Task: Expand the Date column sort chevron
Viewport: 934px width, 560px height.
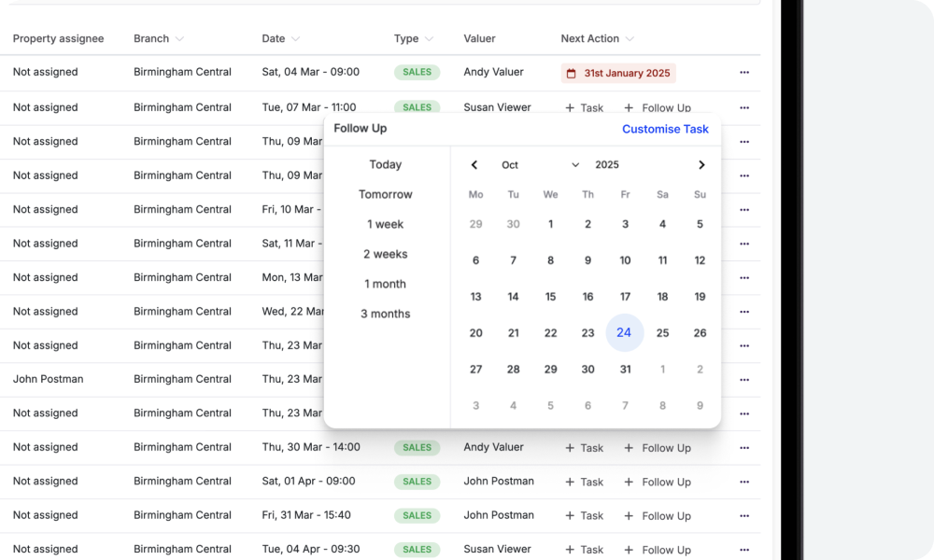Action: 297,38
